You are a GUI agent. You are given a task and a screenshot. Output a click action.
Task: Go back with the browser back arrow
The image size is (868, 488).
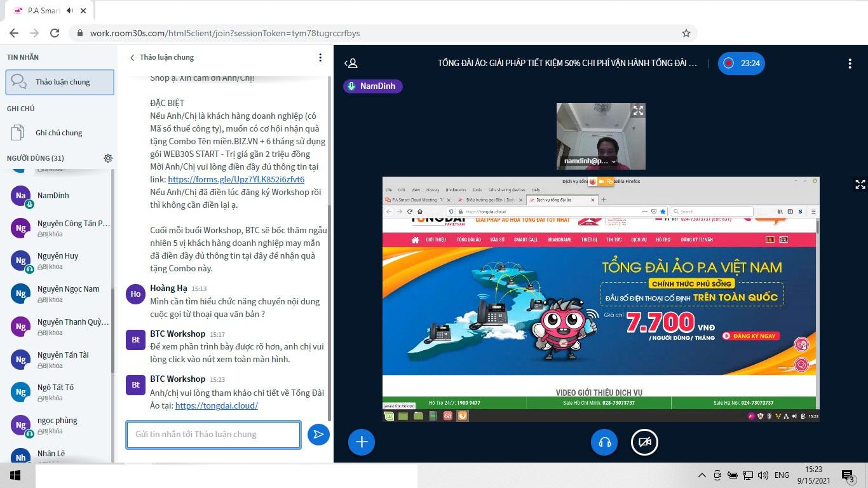click(x=14, y=33)
